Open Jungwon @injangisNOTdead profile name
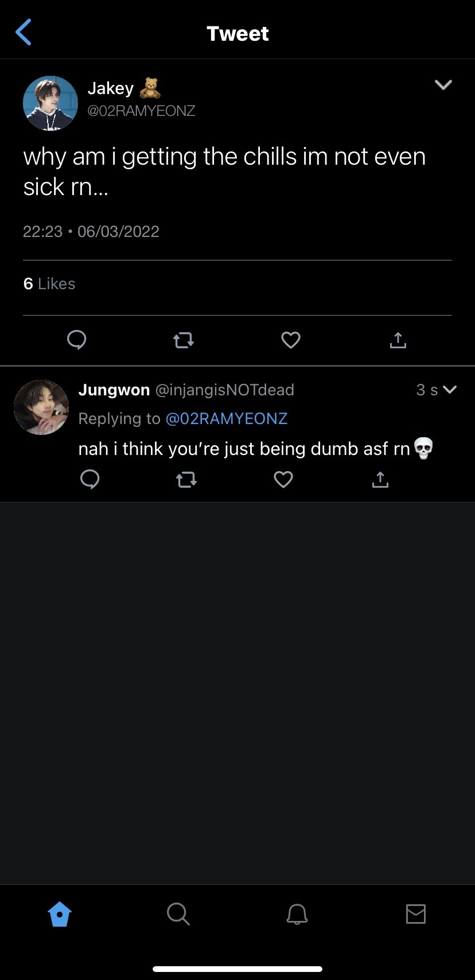Screen dimensions: 475x980 click(x=186, y=390)
